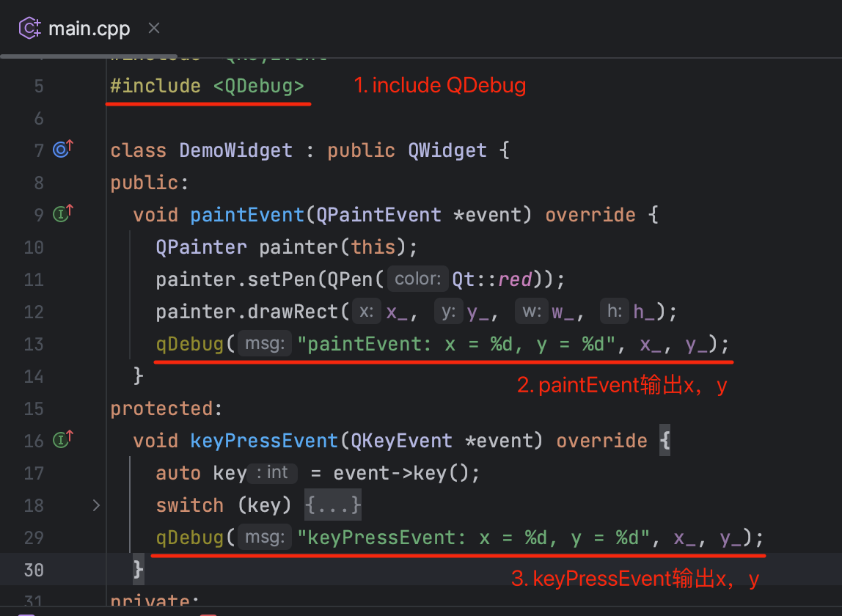
Task: Click the "paintEvent: x = %d, y = %d" string
Action: (456, 344)
